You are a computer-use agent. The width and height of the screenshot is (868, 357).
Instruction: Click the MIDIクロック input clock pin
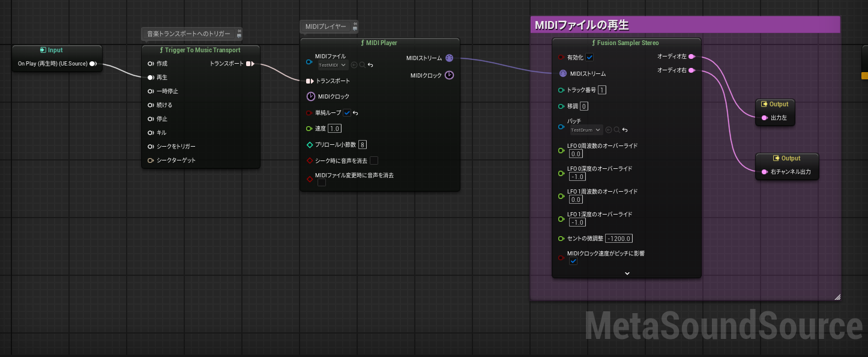310,96
